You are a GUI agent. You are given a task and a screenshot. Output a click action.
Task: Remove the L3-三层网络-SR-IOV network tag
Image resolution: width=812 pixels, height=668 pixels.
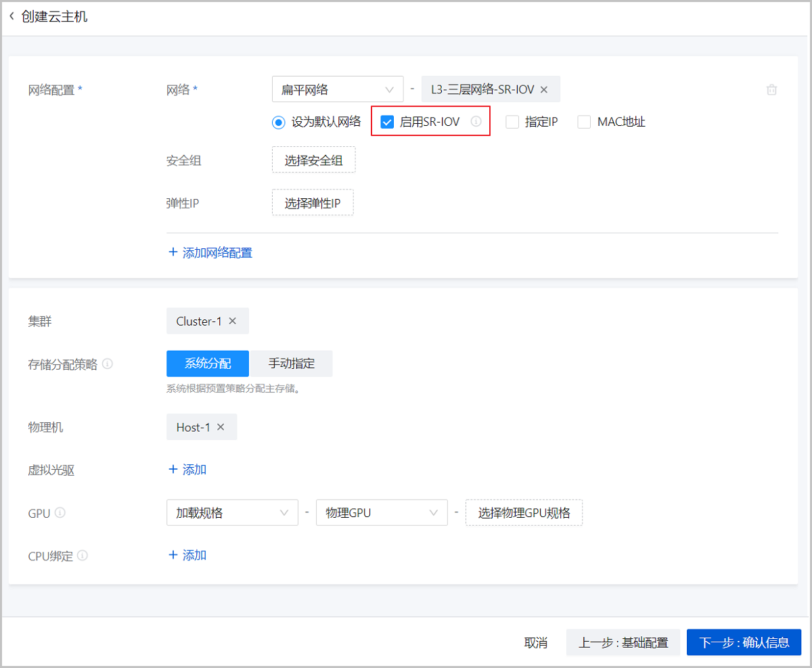click(x=544, y=89)
